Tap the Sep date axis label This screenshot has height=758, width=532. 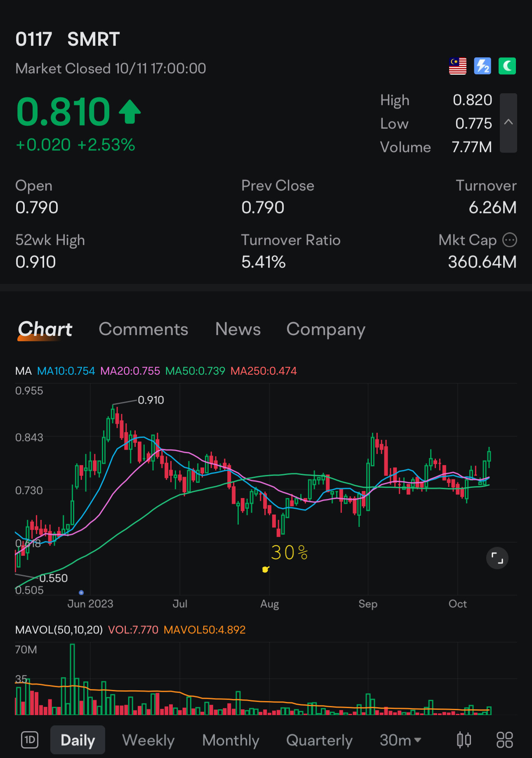368,604
